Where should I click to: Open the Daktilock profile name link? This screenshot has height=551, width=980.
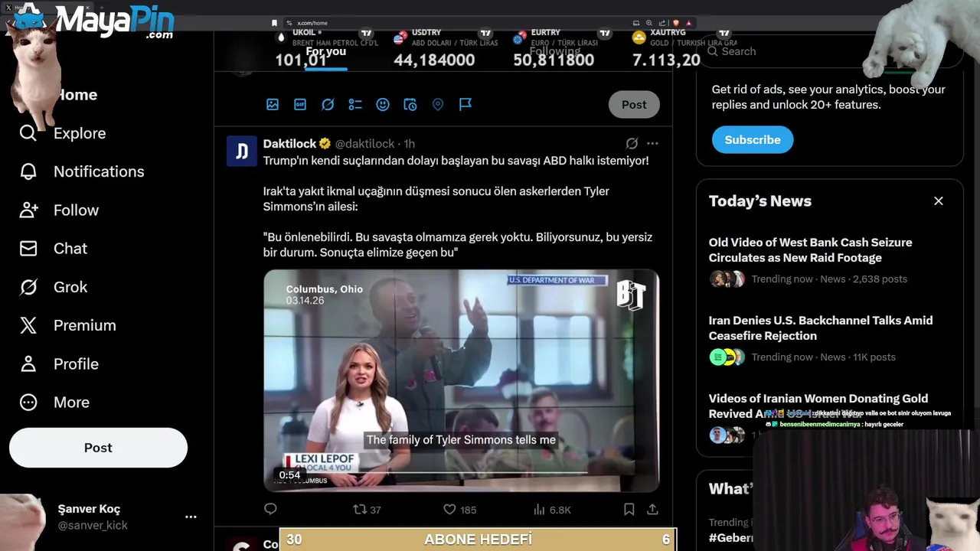(289, 144)
